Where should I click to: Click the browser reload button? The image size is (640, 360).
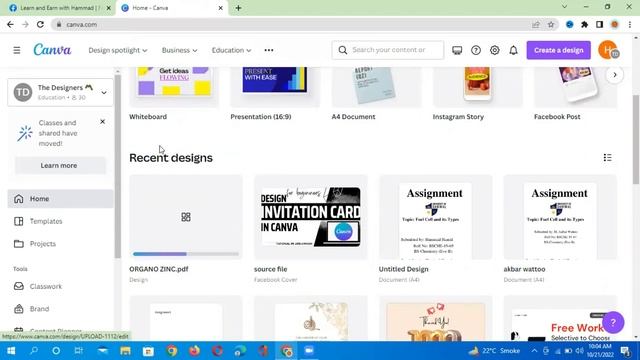click(40, 24)
